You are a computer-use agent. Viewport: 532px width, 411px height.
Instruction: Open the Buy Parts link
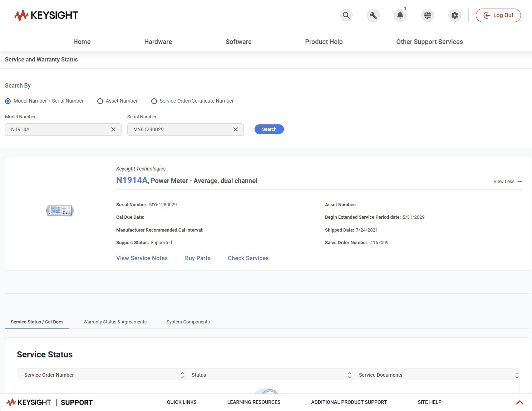(x=198, y=258)
